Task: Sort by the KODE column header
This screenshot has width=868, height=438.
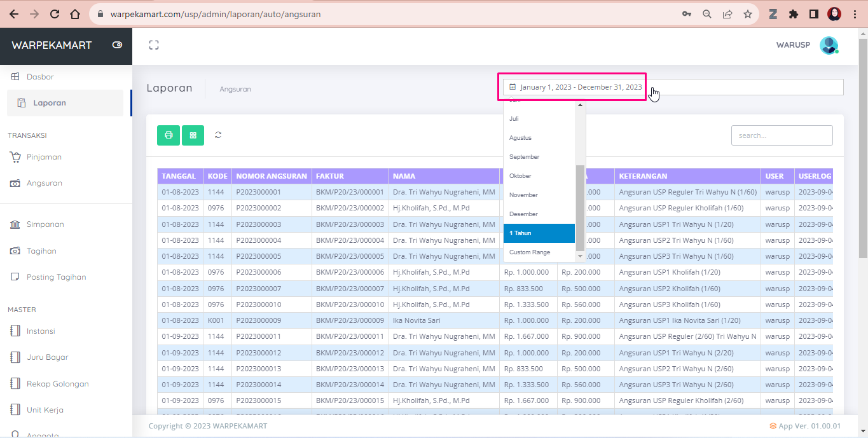Action: 217,176
